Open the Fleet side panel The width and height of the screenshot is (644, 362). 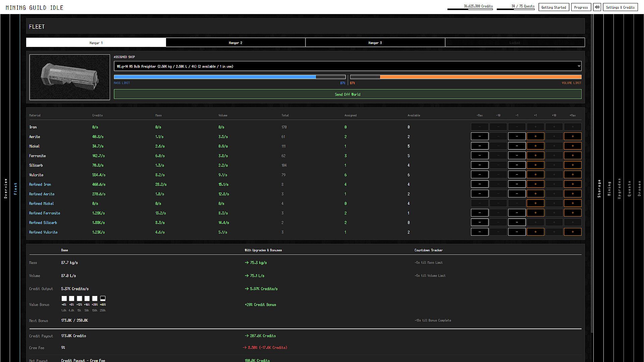coord(15,188)
